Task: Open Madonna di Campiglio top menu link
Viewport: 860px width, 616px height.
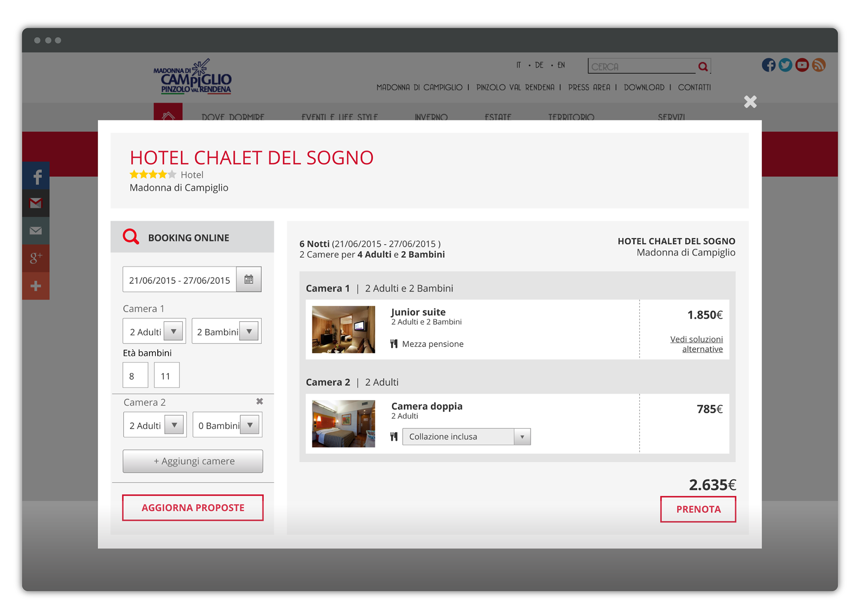Action: pos(419,87)
